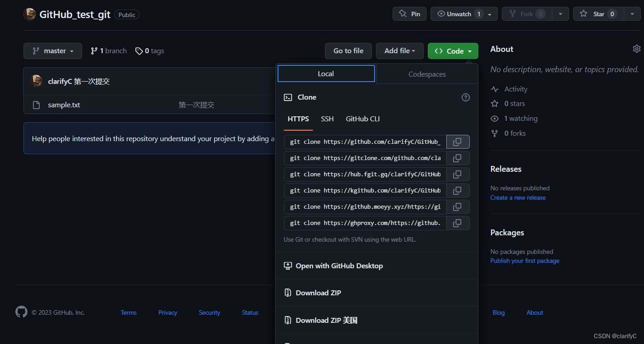Screen dimensions: 644x344
Task: Click Publish your first package
Action: pos(525,261)
